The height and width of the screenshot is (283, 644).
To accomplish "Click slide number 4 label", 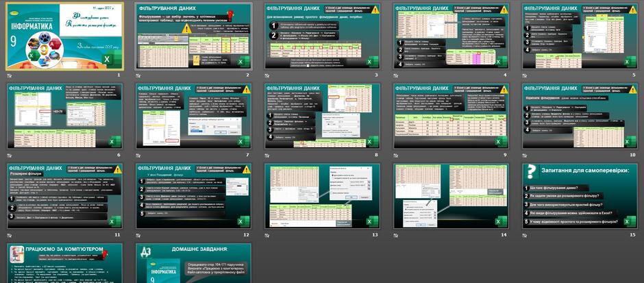I will point(506,75).
